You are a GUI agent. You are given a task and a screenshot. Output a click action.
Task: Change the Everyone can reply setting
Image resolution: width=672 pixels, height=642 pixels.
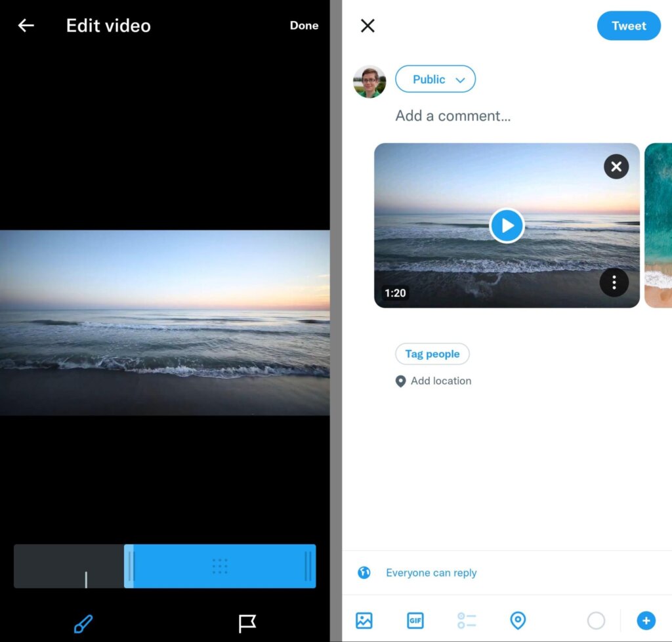(x=430, y=573)
